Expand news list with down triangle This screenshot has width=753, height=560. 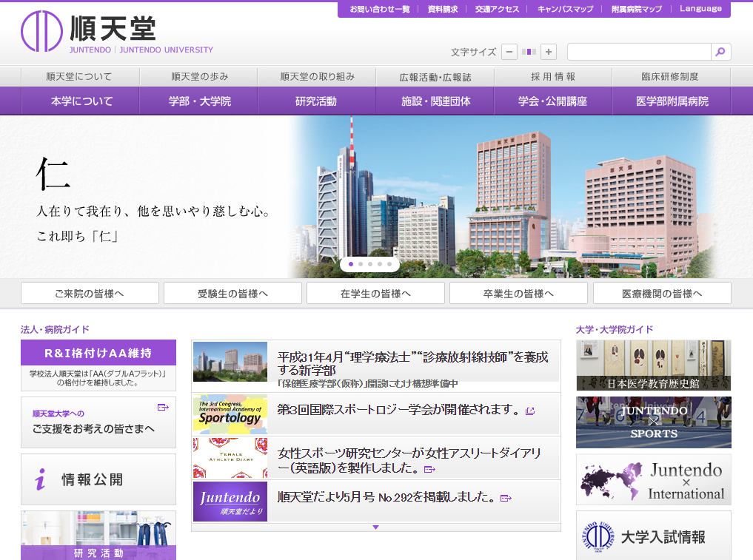click(x=375, y=527)
